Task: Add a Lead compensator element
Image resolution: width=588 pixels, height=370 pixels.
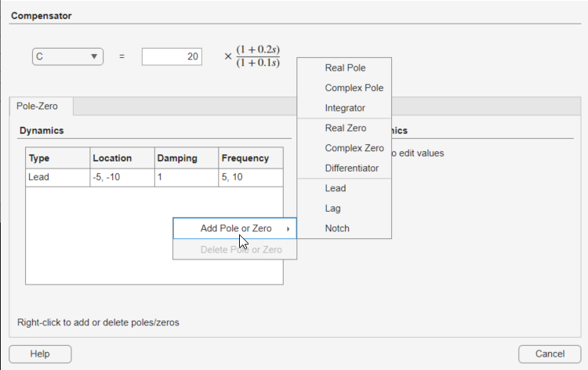Action: tap(336, 188)
